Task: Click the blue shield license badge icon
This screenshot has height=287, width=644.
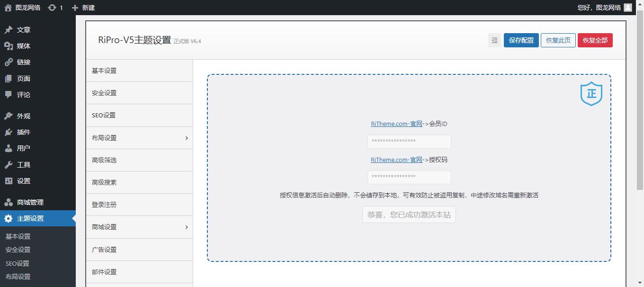Action: click(x=591, y=94)
